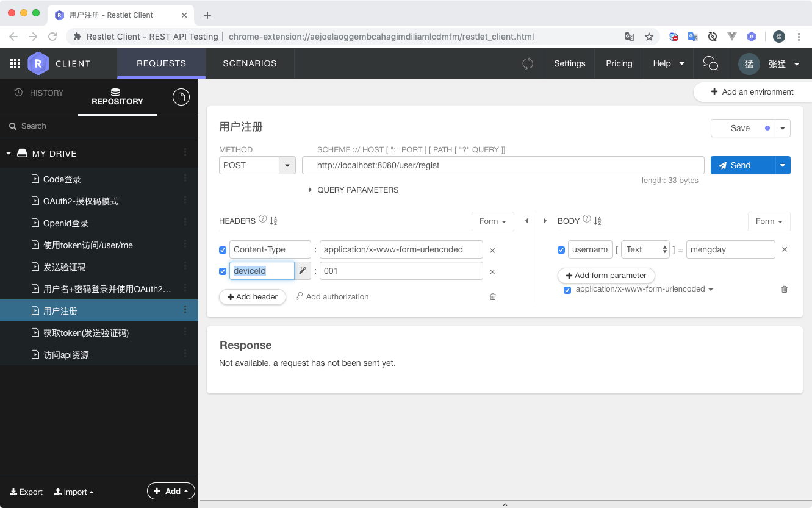This screenshot has height=508, width=812.
Task: Remove the deviceId header row
Action: coord(492,272)
